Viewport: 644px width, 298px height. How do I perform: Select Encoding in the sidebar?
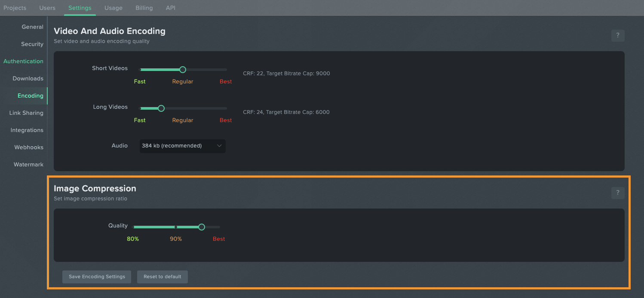(31, 95)
